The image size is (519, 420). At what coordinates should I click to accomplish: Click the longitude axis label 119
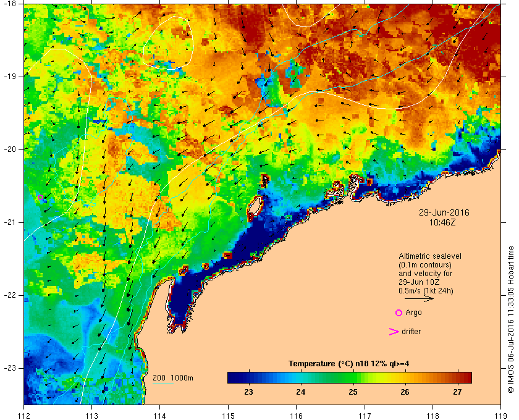(x=500, y=416)
